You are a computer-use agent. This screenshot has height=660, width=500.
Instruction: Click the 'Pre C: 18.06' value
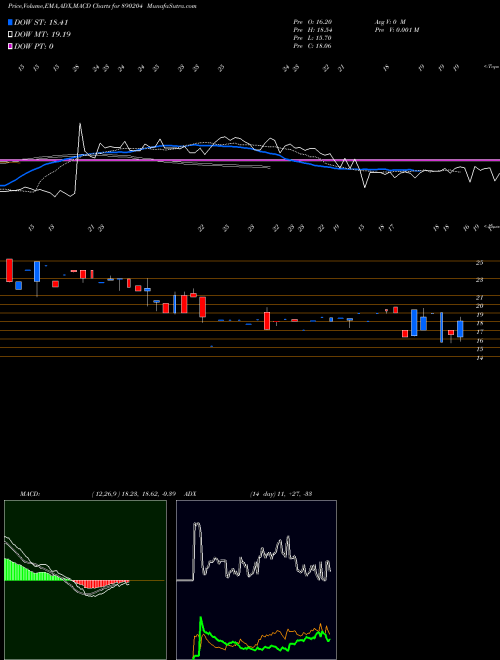(x=313, y=45)
